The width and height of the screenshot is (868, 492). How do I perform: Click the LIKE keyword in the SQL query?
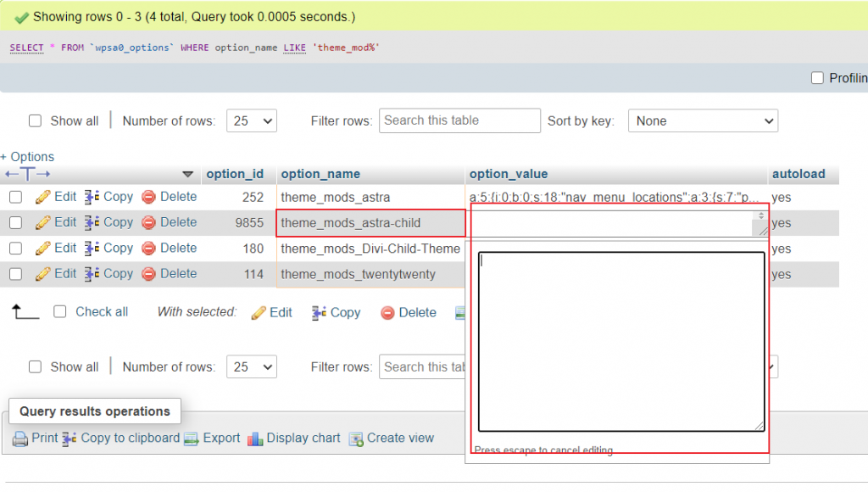pos(294,48)
